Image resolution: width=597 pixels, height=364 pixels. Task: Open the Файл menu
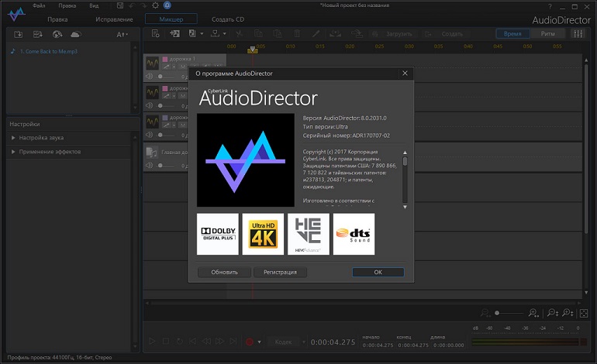(x=39, y=5)
